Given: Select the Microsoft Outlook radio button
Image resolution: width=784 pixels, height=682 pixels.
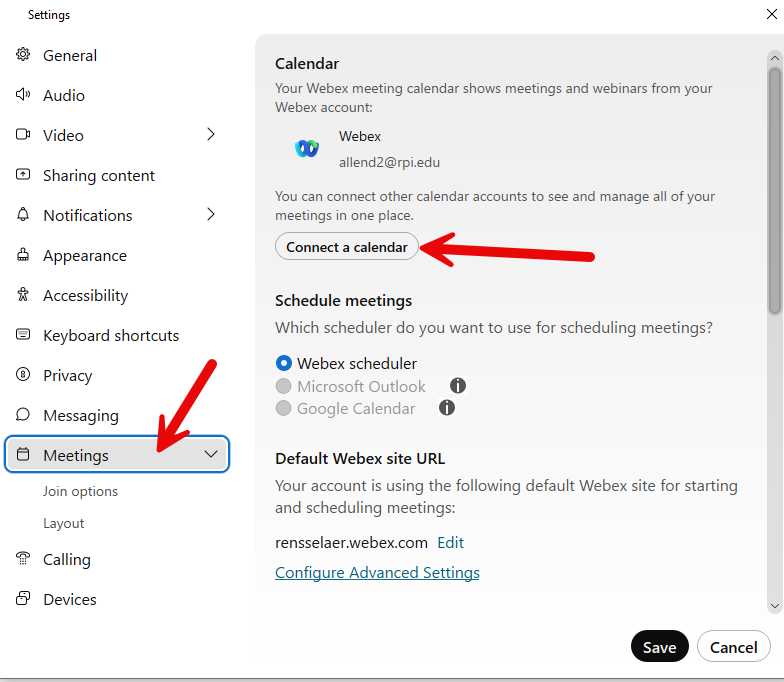Looking at the screenshot, I should 284,386.
